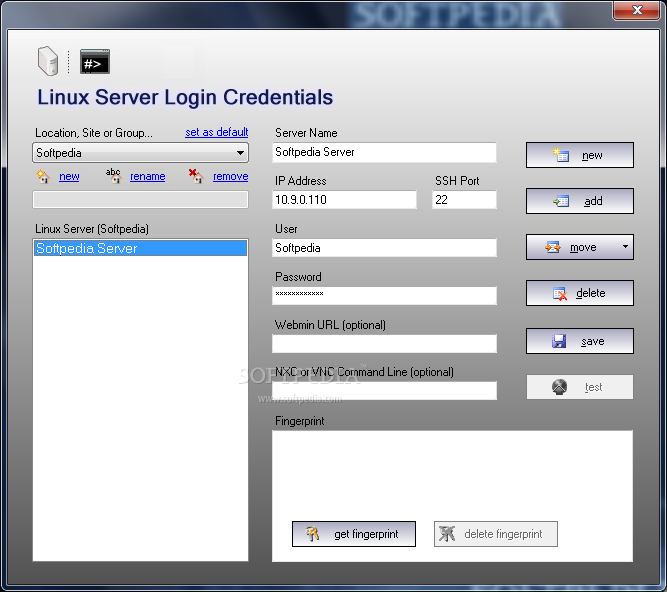
Task: Close the window with the X button
Action: [x=637, y=10]
